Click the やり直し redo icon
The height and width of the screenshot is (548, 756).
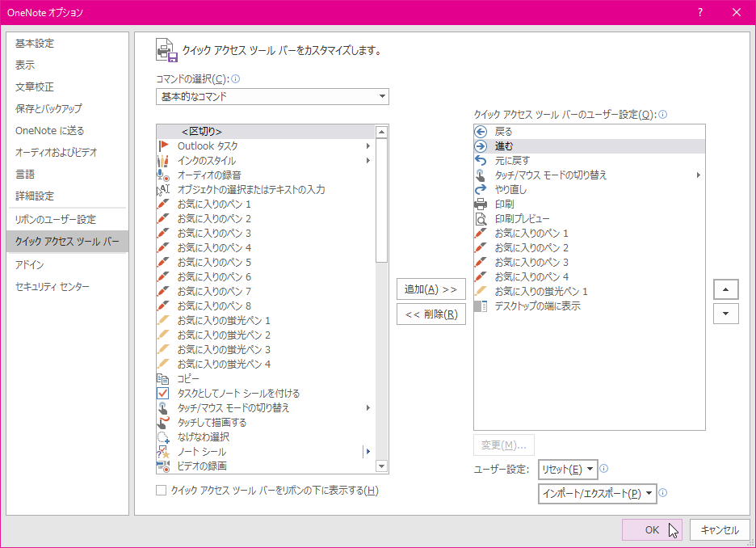pyautogui.click(x=481, y=190)
